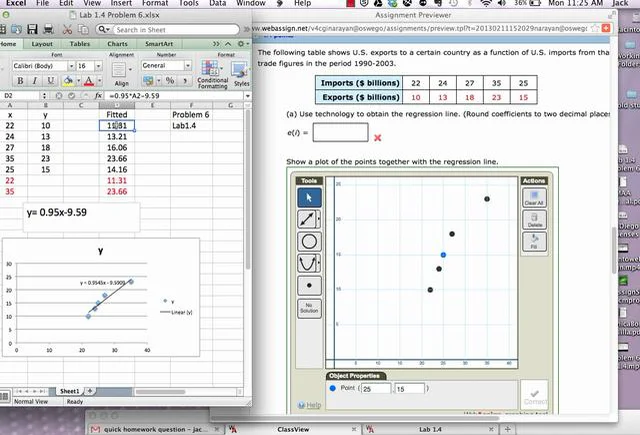
Task: Open the File menu
Action: point(42,3)
